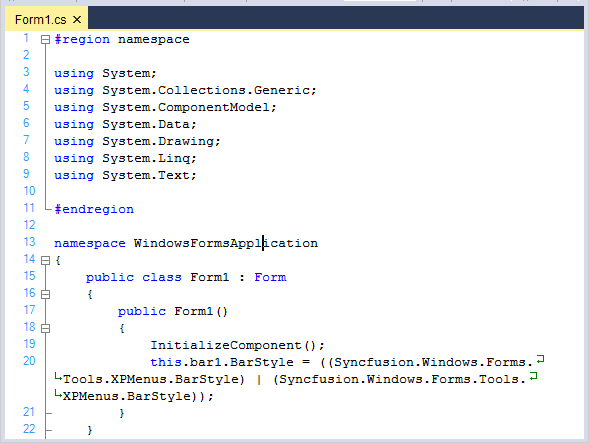Click '((Syncfusion.Windows.Forms.' text on line 20
Image resolution: width=589 pixels, height=443 pixels.
(x=427, y=362)
